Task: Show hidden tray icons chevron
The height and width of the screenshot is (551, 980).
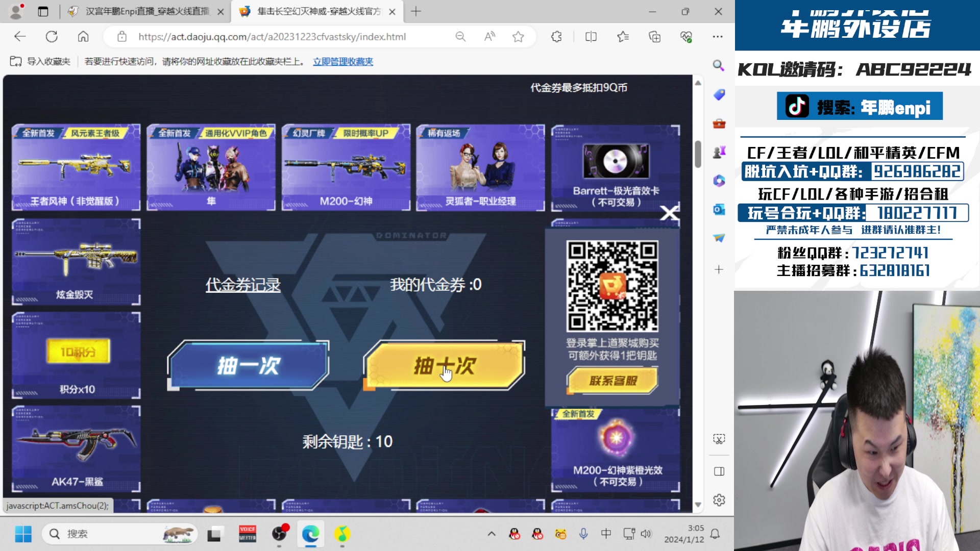Action: (492, 534)
